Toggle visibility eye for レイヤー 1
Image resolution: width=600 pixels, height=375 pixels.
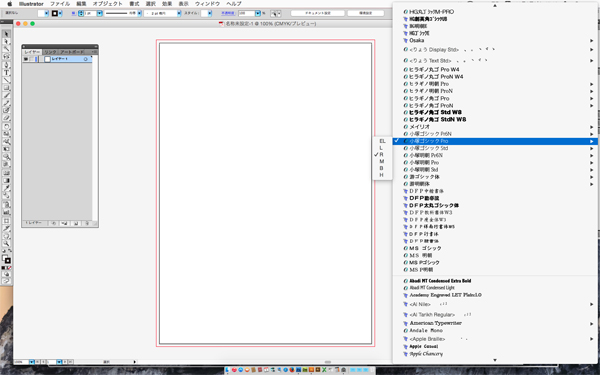pyautogui.click(x=26, y=59)
